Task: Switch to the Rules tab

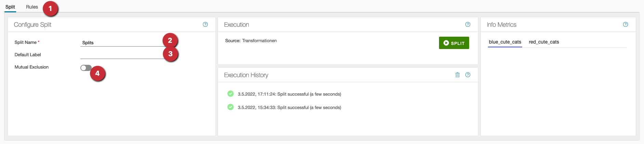Action: (32, 7)
